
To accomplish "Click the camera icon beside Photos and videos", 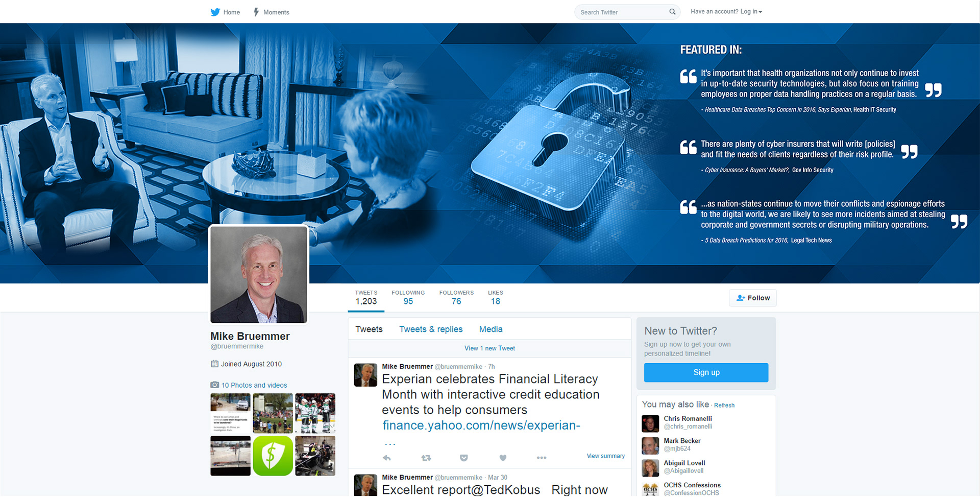I will tap(215, 385).
